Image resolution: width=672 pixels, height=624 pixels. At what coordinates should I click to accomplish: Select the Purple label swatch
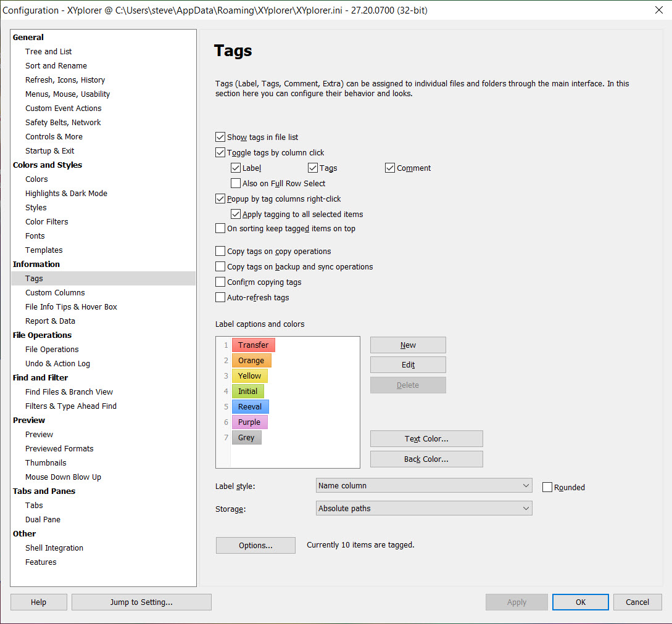(x=249, y=422)
